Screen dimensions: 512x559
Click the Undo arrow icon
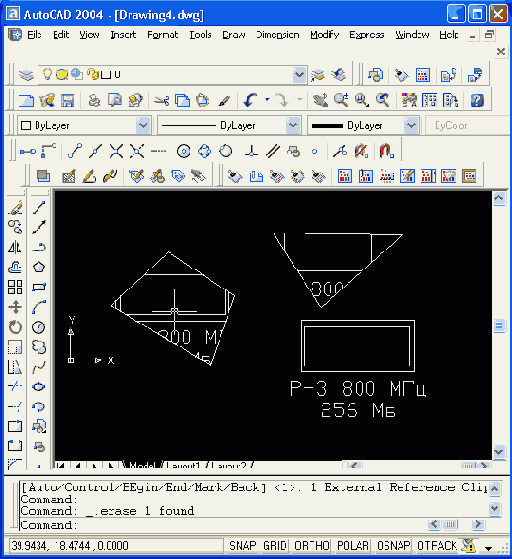pos(250,100)
